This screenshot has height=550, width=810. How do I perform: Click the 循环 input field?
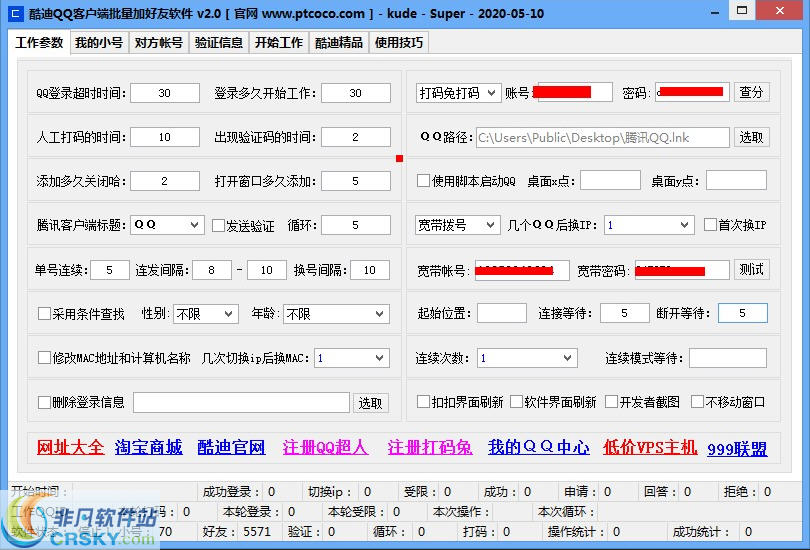(355, 225)
